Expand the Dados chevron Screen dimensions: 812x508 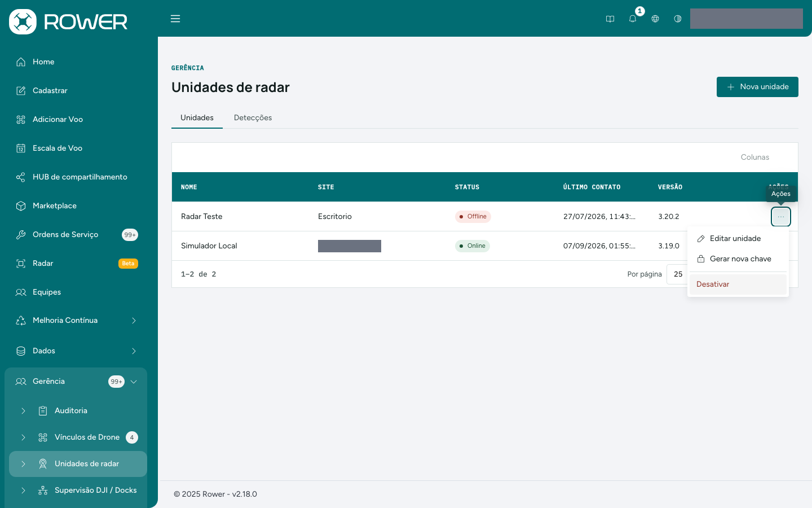[134, 351]
